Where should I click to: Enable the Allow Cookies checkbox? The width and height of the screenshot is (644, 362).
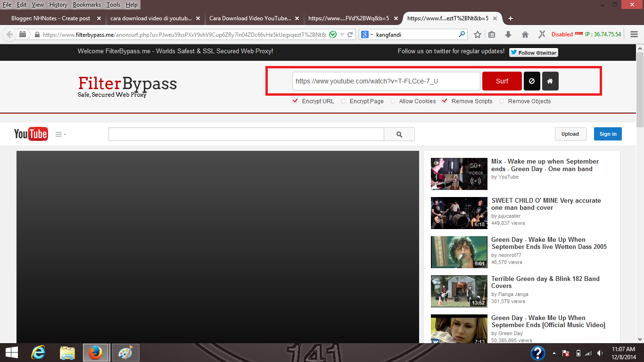tap(393, 101)
